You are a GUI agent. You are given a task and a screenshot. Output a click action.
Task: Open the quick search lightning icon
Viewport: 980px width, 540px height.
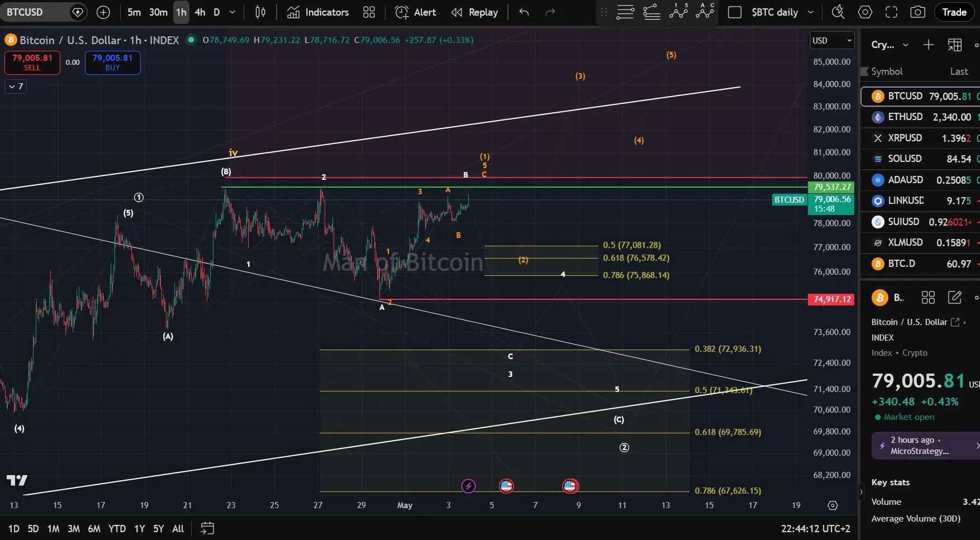[838, 12]
